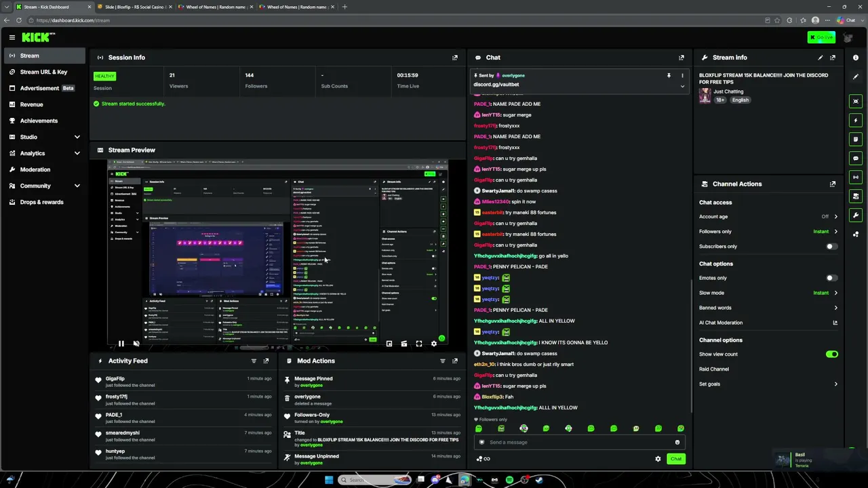Pause the stream preview playback
This screenshot has height=488, width=868.
point(121,344)
